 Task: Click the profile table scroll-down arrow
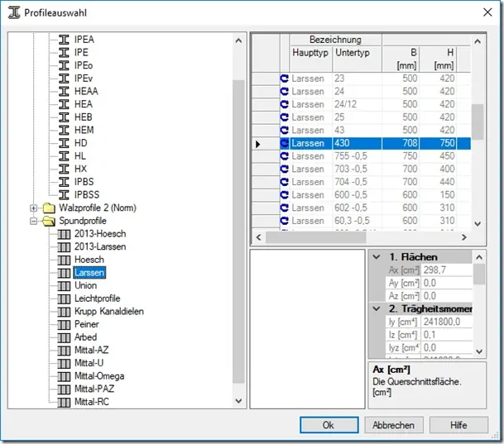click(x=478, y=224)
